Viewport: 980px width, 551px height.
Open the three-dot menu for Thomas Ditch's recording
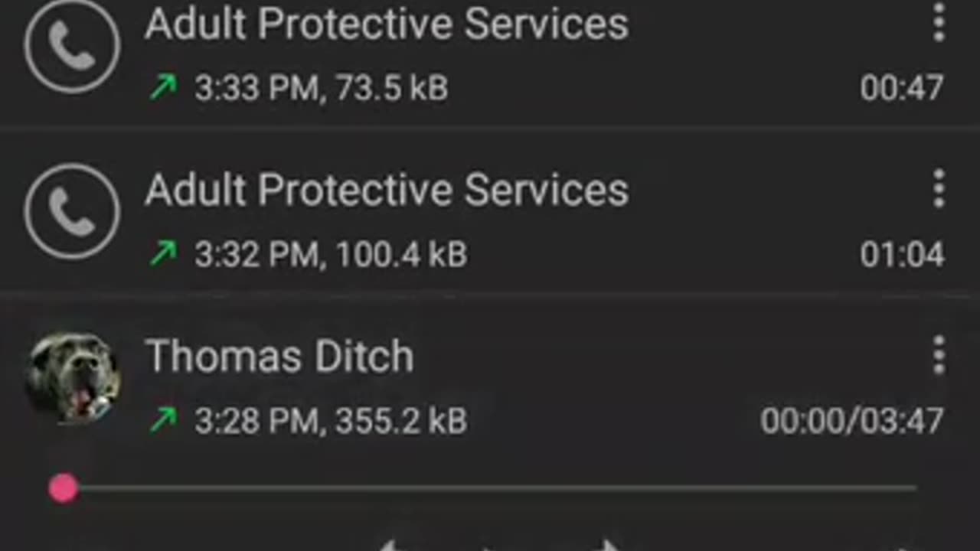[939, 356]
